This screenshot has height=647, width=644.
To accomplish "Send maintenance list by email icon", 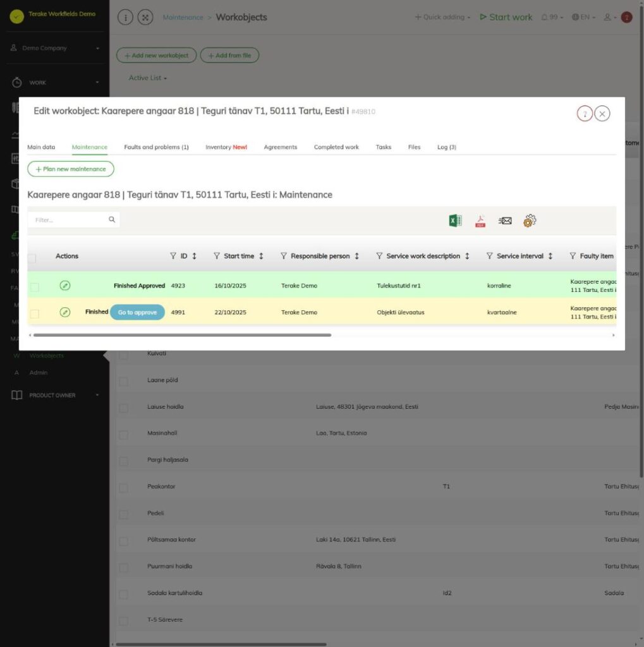I will pos(505,221).
